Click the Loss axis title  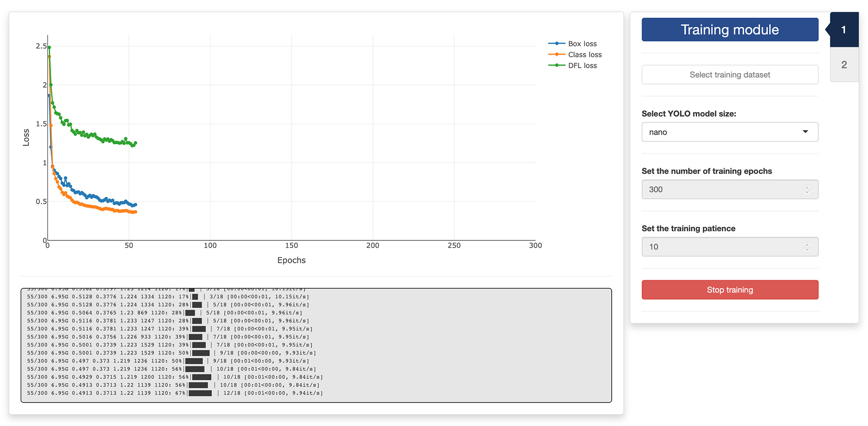coord(26,137)
